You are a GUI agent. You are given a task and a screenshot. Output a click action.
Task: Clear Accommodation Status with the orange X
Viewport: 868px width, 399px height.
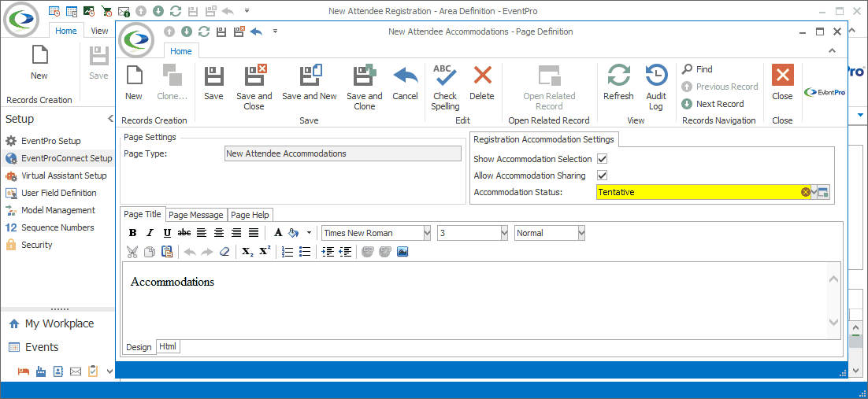[806, 192]
